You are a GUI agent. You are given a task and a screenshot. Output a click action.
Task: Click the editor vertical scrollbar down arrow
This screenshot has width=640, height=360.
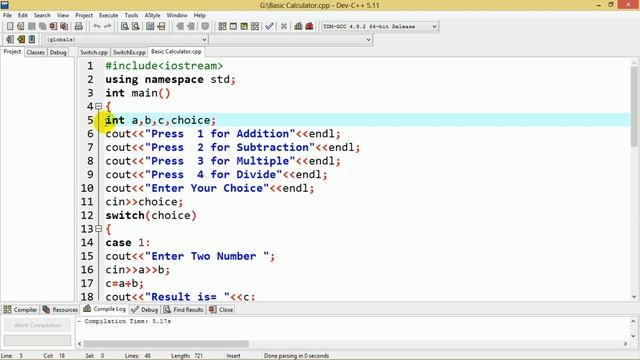(x=634, y=297)
